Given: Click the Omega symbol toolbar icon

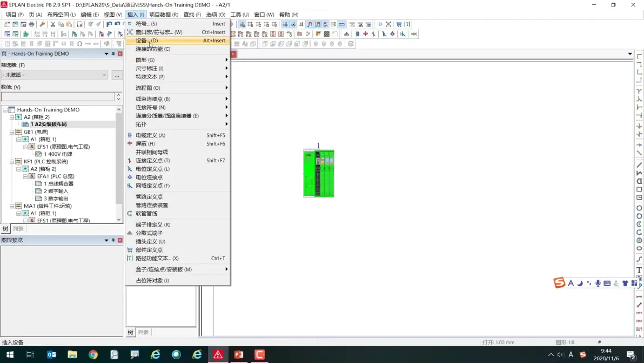Looking at the screenshot, I should click(79, 44).
